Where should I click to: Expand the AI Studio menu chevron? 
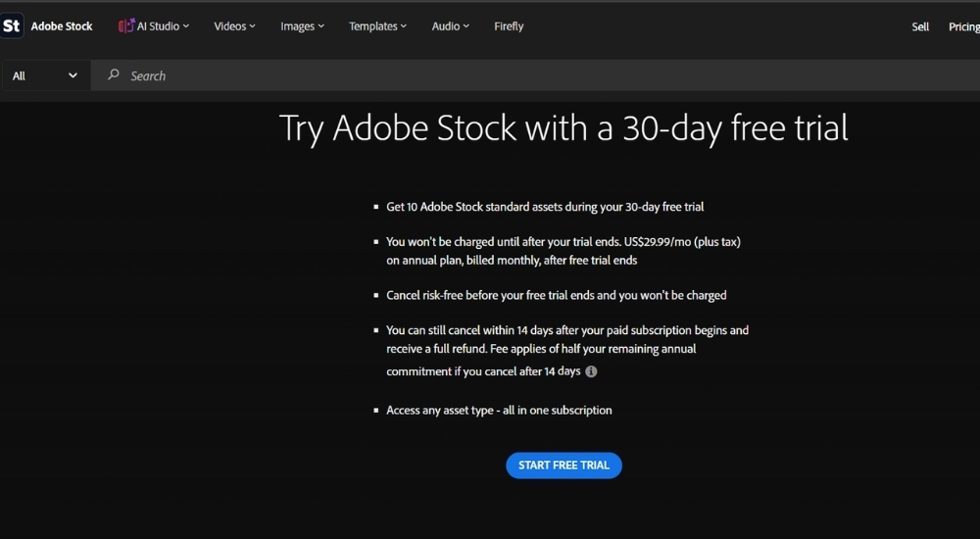185,26
